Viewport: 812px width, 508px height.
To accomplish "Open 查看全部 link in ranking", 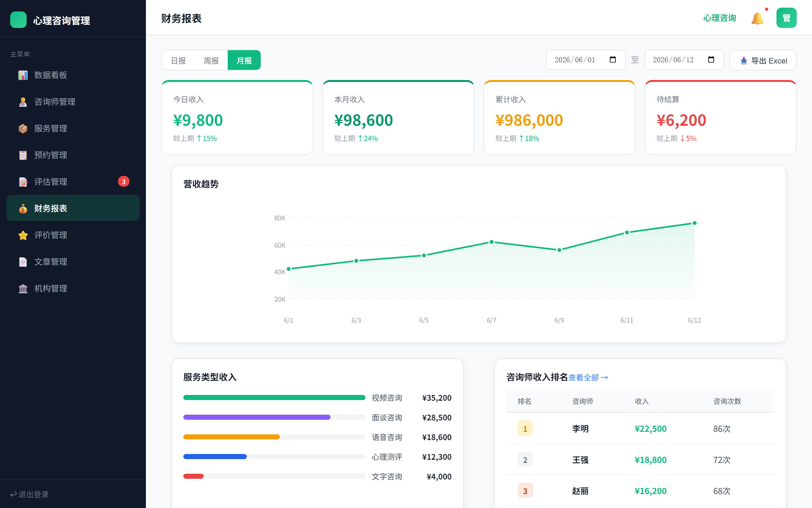I will click(588, 378).
